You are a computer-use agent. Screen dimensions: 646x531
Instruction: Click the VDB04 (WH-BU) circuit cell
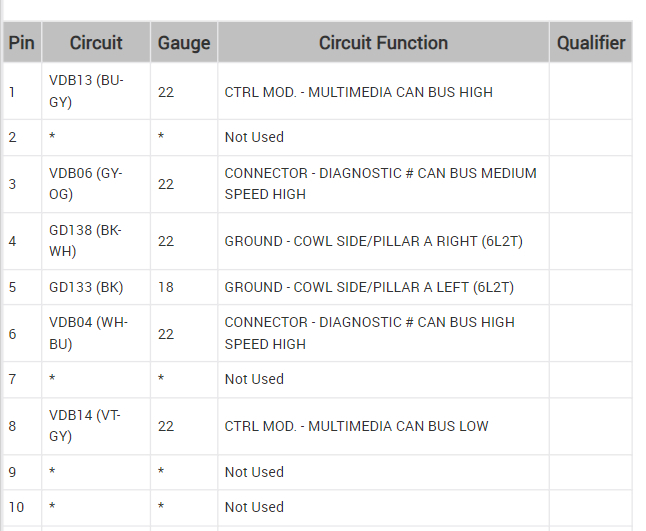point(85,333)
